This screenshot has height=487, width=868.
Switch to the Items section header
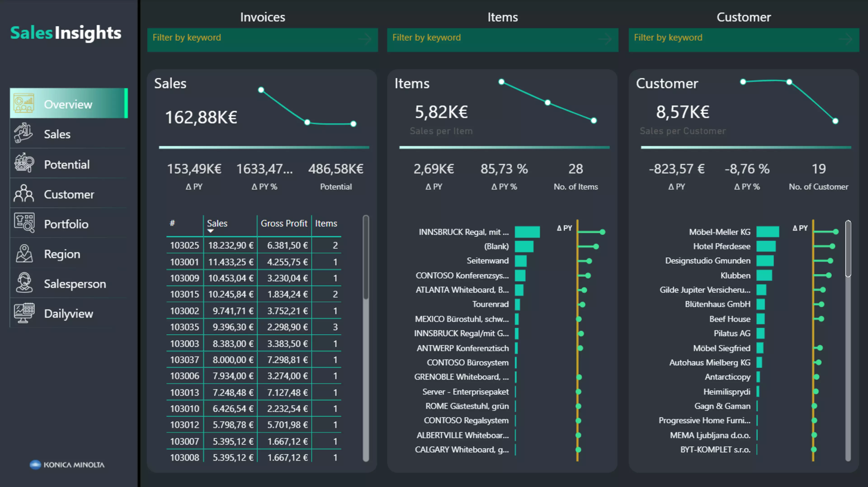[x=503, y=17]
